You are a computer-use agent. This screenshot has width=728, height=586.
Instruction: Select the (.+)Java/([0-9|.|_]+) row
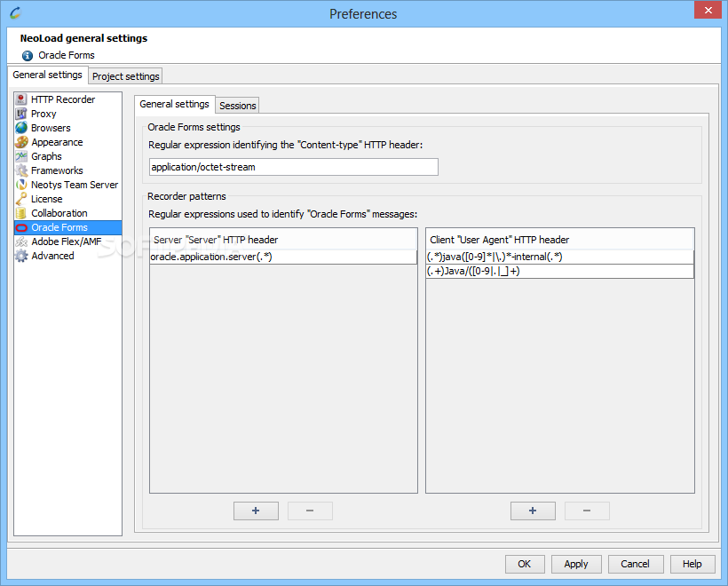tap(560, 271)
